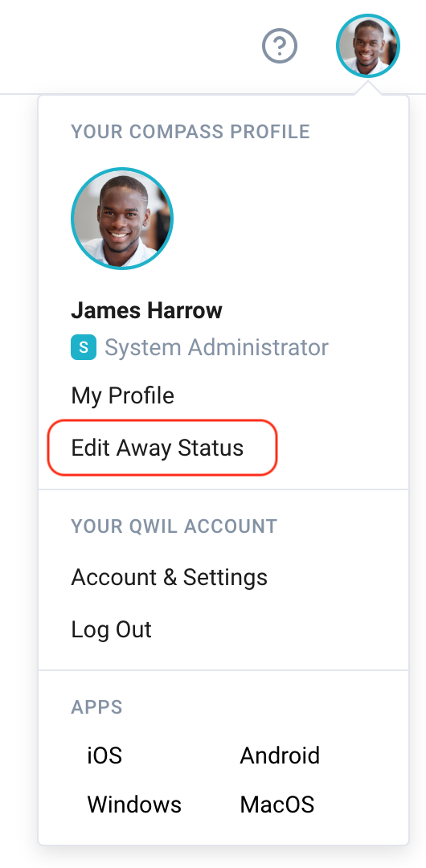Click the Apps section heading
This screenshot has width=426, height=868.
pyautogui.click(x=97, y=707)
